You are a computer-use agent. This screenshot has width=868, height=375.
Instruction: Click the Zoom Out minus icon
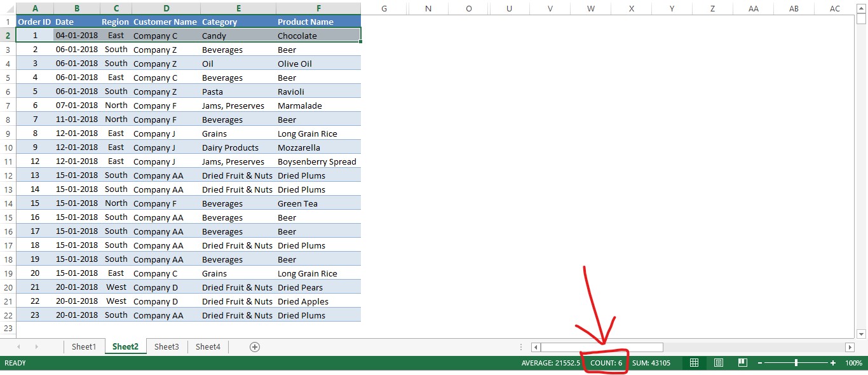point(760,362)
